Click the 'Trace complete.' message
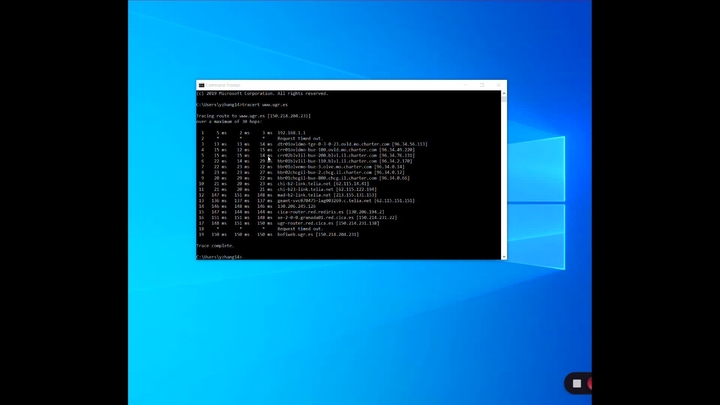 pos(215,245)
